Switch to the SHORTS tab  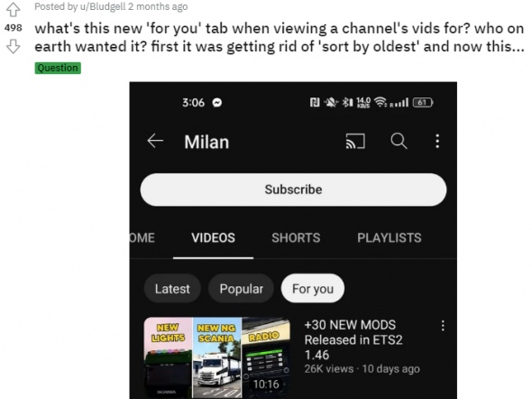296,237
